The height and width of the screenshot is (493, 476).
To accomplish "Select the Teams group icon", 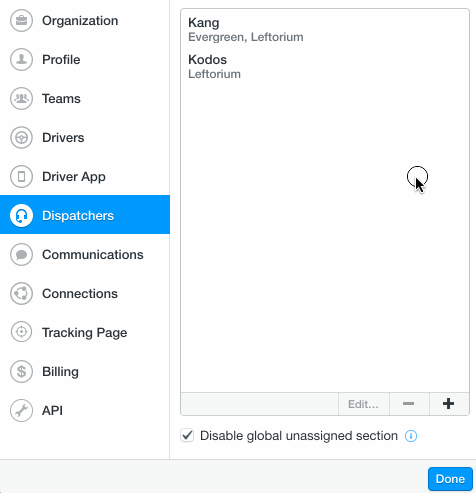I will tap(21, 99).
